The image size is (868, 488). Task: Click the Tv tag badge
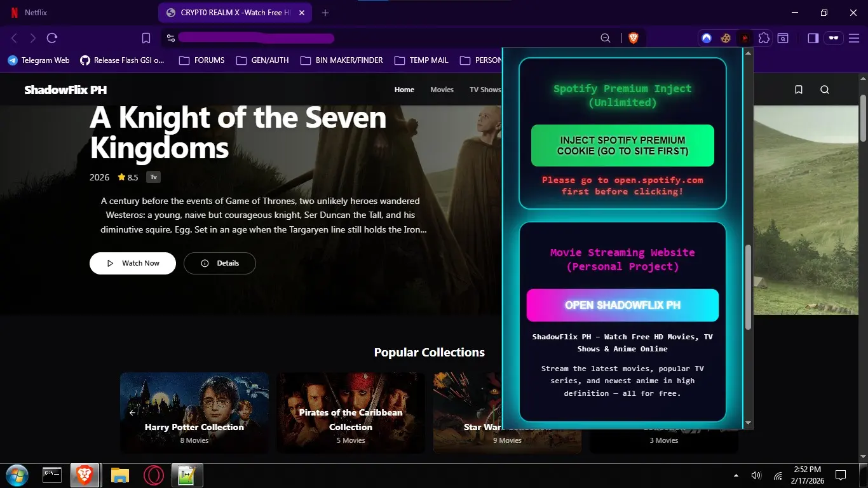pyautogui.click(x=153, y=177)
